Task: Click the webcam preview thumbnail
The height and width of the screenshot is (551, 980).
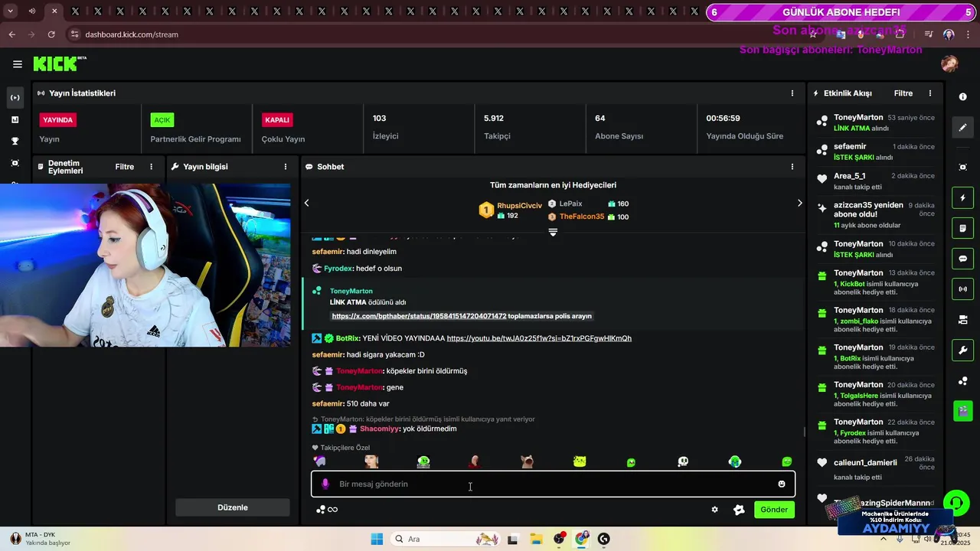Action: click(145, 265)
